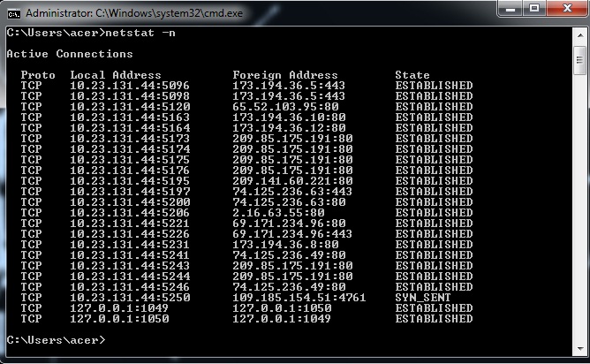Click local address 10.23.131.44:5206
Viewport: 590px width, 364px height.
tap(130, 213)
